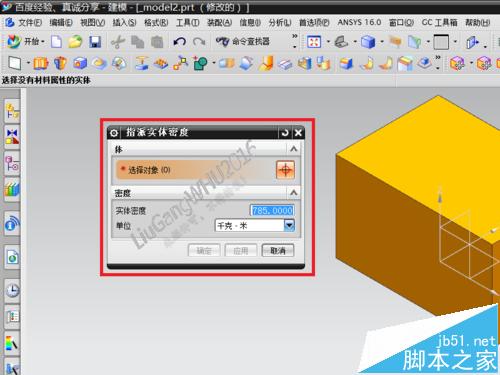Open the 文件(F) menu
Viewport: 500px width, 375px height.
coord(30,22)
